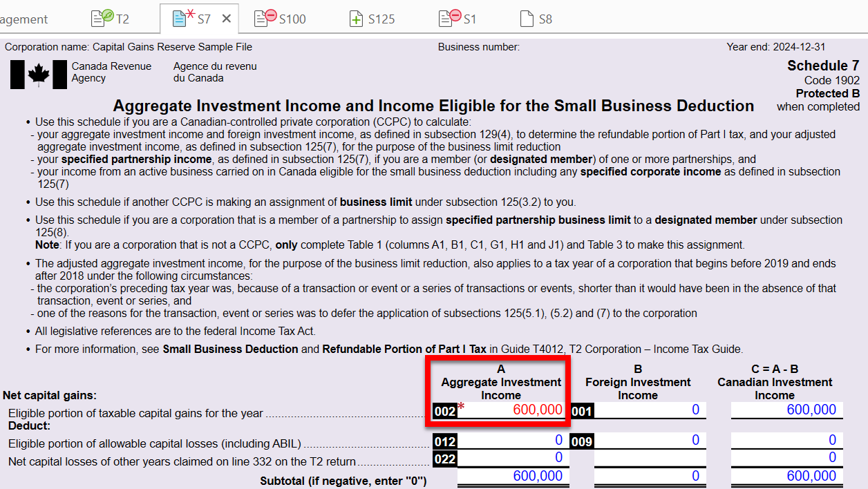Screen dimensions: 868x489
Task: Edit line 002 aggregate investment income field
Action: click(513, 410)
